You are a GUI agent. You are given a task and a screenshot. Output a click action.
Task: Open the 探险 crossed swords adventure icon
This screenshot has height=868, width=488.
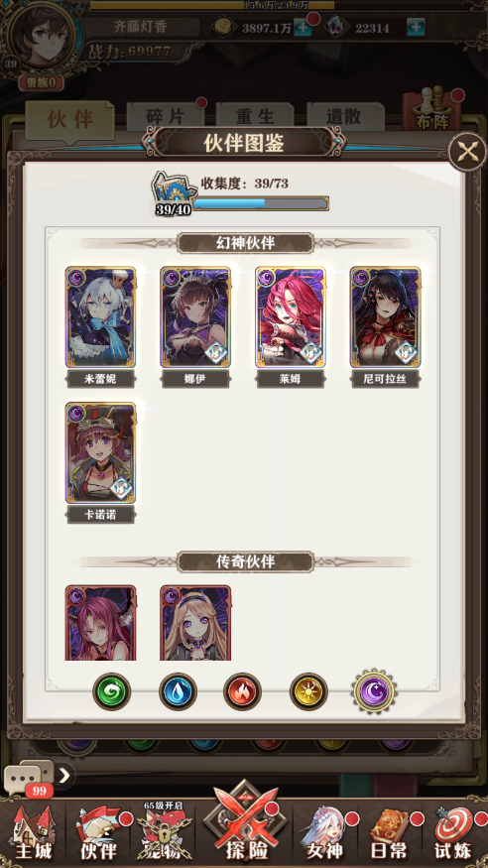(x=246, y=824)
